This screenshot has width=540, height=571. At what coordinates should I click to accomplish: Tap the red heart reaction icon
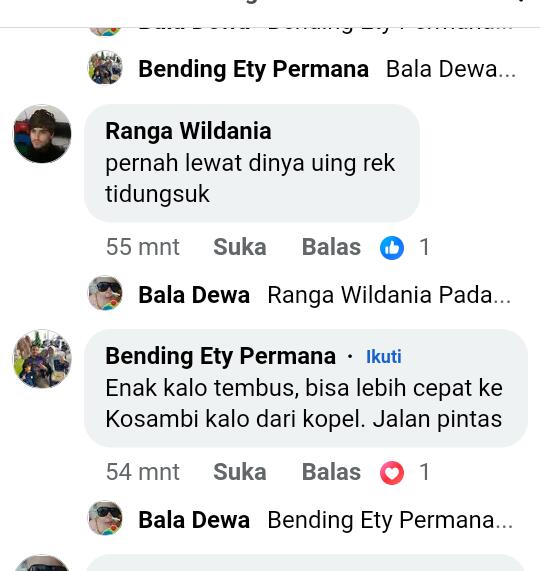click(392, 473)
